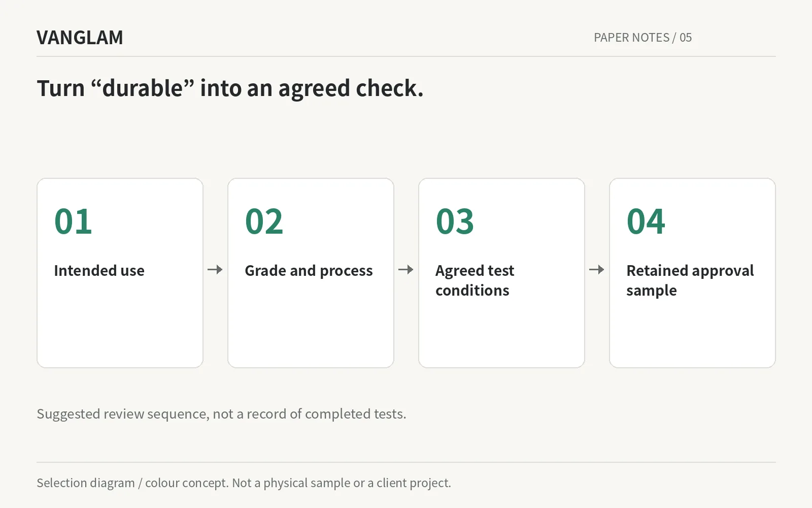Click the arrow between steps 02 and 03
812x508 pixels.
[x=406, y=270]
